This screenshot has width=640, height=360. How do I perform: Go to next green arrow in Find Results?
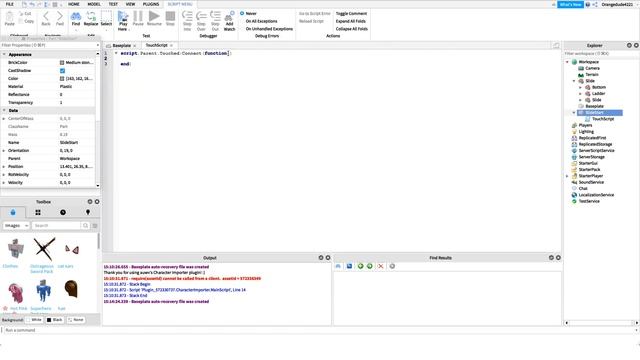[x=370, y=266]
